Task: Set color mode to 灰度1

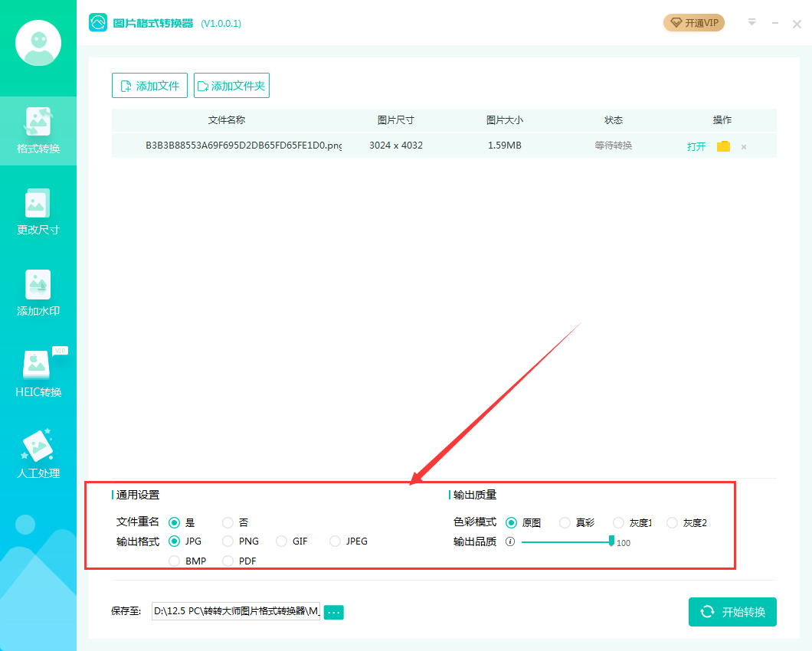Action: pyautogui.click(x=618, y=522)
